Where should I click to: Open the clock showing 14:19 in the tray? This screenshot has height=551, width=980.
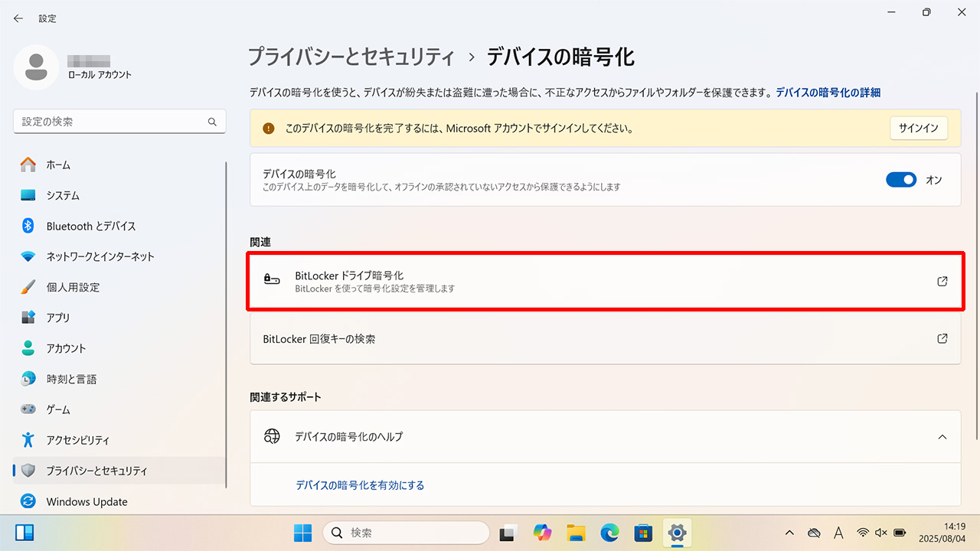click(x=944, y=533)
